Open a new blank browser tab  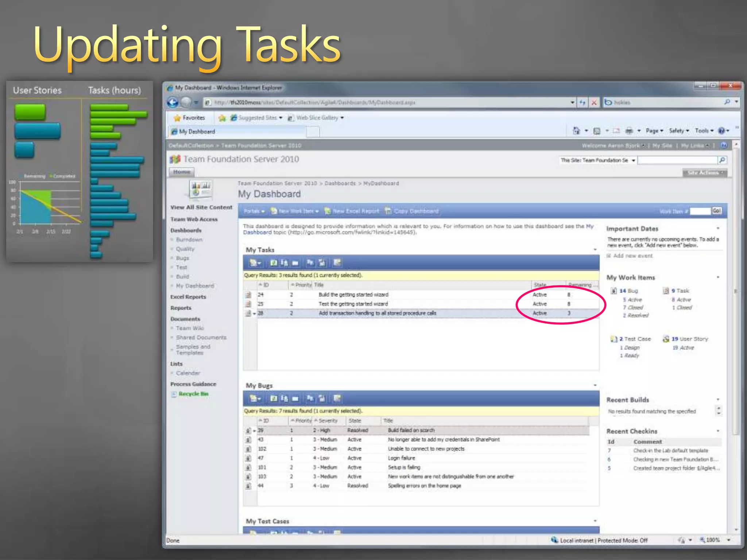(x=313, y=132)
